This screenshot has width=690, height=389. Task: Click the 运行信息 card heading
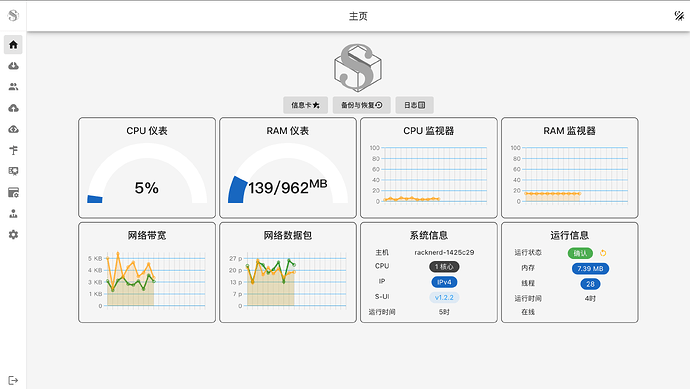coord(569,235)
